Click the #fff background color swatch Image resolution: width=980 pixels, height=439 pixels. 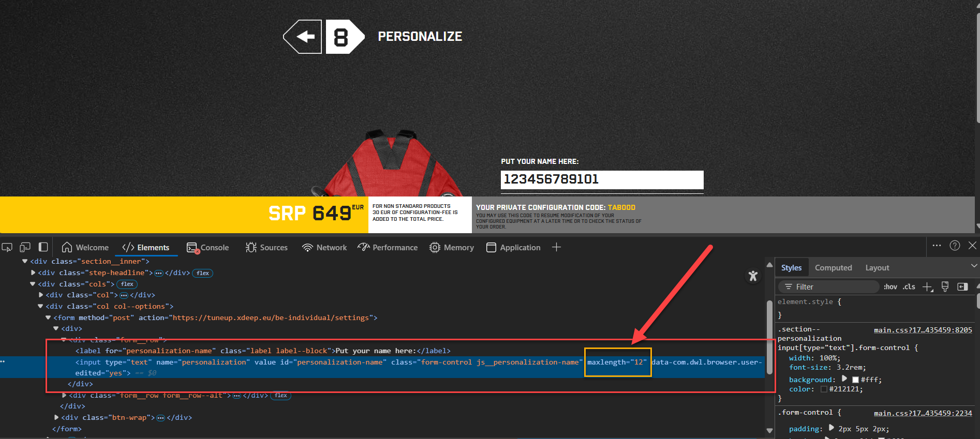coord(855,380)
